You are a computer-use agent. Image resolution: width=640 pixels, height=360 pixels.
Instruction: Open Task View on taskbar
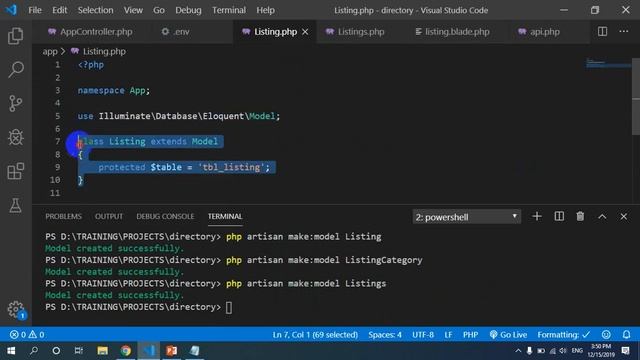79,351
